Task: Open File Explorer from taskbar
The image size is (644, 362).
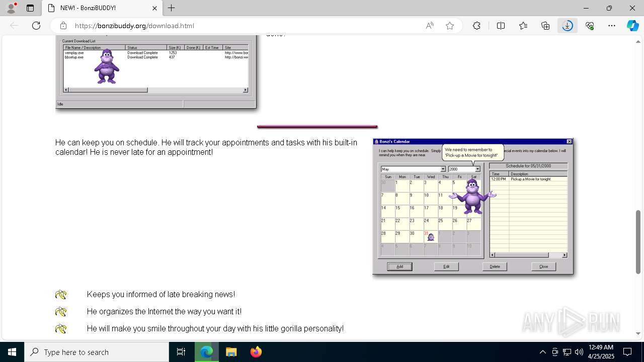Action: 231,352
